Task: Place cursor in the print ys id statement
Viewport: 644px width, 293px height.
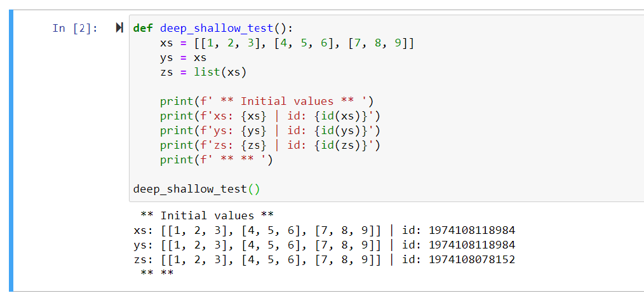Action: 270,130
